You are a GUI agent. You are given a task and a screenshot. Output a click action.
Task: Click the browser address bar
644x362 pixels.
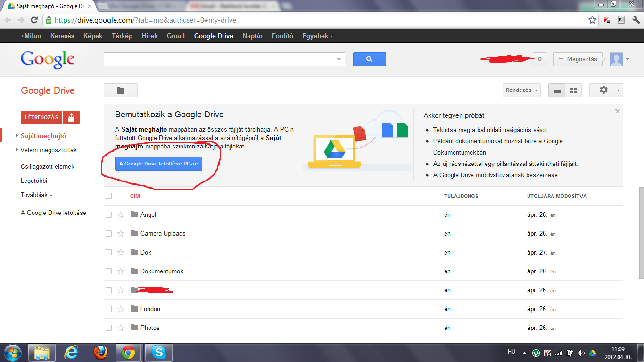[321, 20]
